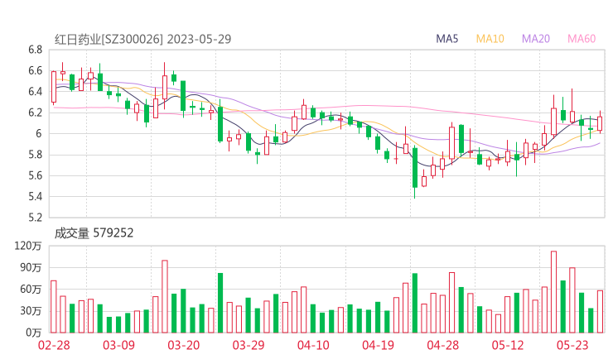613x364 pixels.
Task: Click the 成交量 579252 volume label
Action: 94,233
